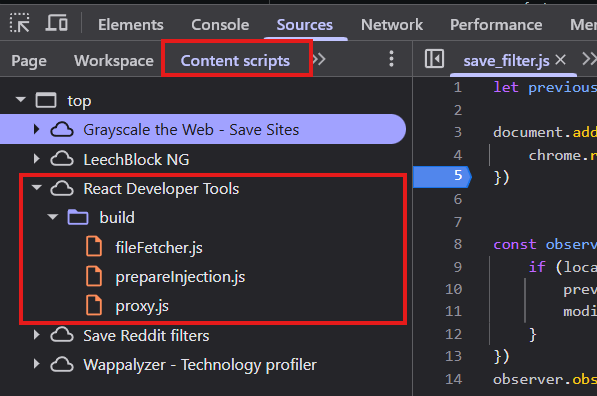The width and height of the screenshot is (597, 396).
Task: Set breakpoint on line number 3
Action: coord(457,132)
